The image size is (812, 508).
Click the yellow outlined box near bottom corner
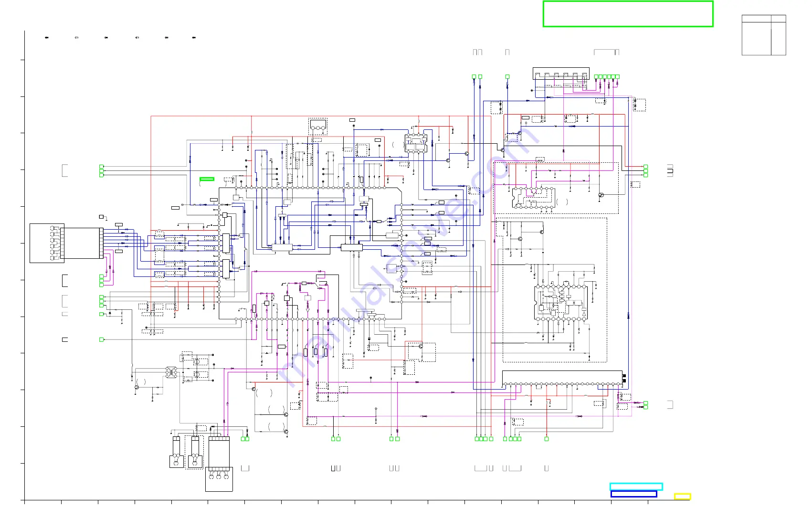click(x=682, y=497)
